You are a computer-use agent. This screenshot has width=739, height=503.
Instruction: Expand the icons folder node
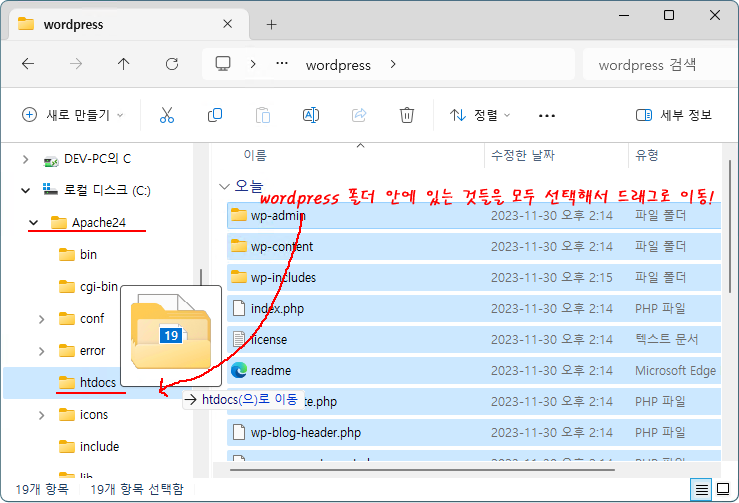point(41,415)
